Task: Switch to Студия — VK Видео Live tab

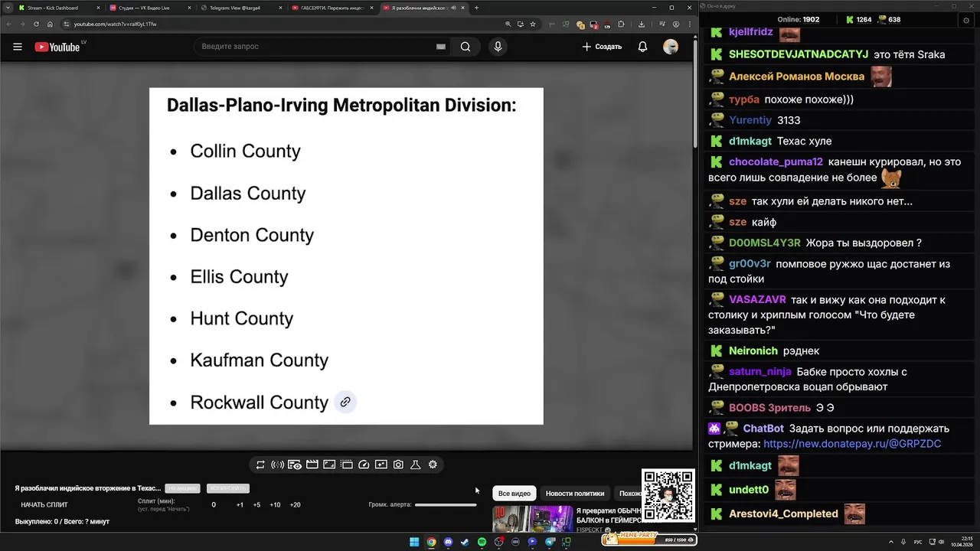Action: (x=149, y=8)
